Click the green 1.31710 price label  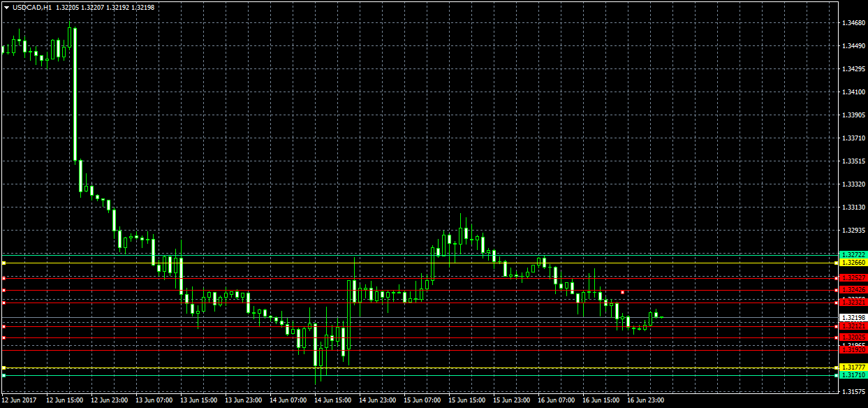(853, 375)
